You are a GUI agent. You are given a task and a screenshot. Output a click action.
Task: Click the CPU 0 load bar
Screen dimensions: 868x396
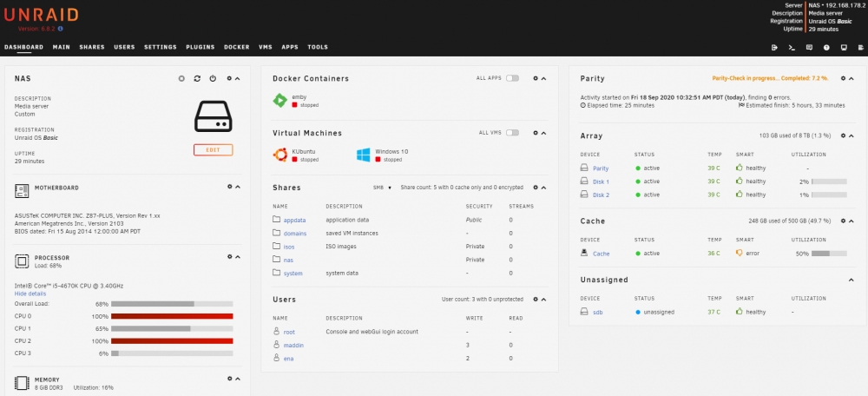click(x=172, y=316)
